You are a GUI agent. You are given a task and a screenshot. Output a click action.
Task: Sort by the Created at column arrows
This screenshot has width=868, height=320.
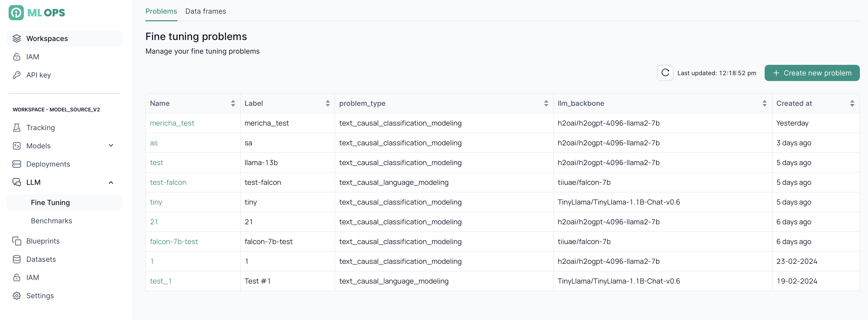click(x=853, y=103)
